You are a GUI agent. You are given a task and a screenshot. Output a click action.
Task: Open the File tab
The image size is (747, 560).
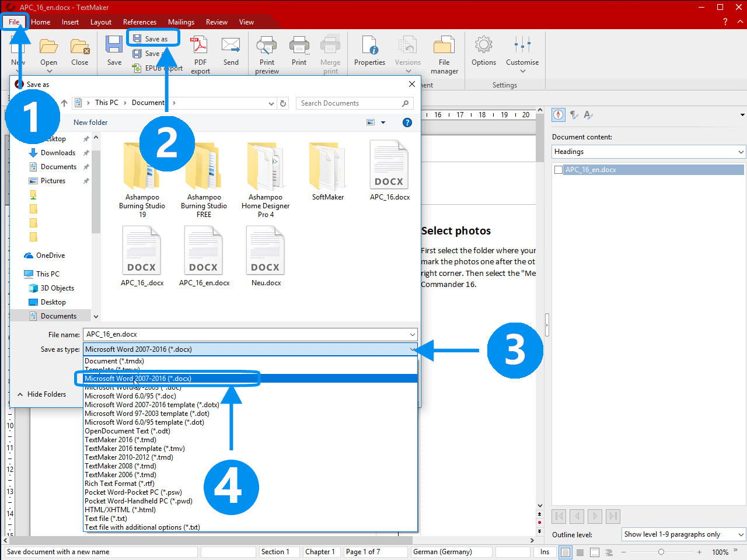14,22
